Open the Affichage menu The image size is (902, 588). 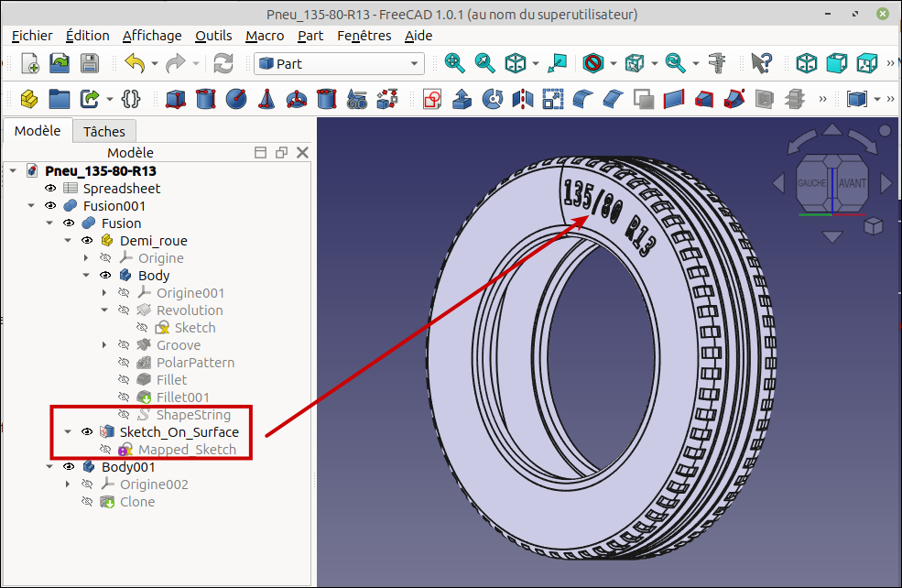tap(152, 36)
